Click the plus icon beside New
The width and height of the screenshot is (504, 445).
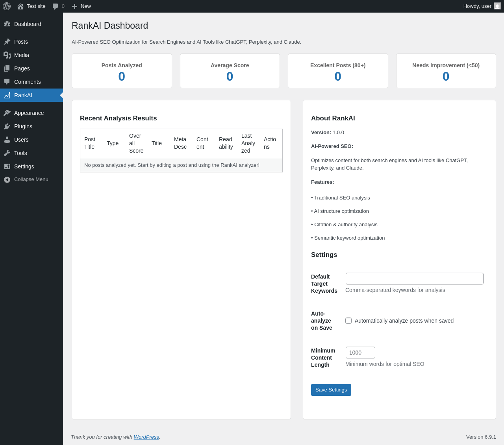tap(74, 6)
